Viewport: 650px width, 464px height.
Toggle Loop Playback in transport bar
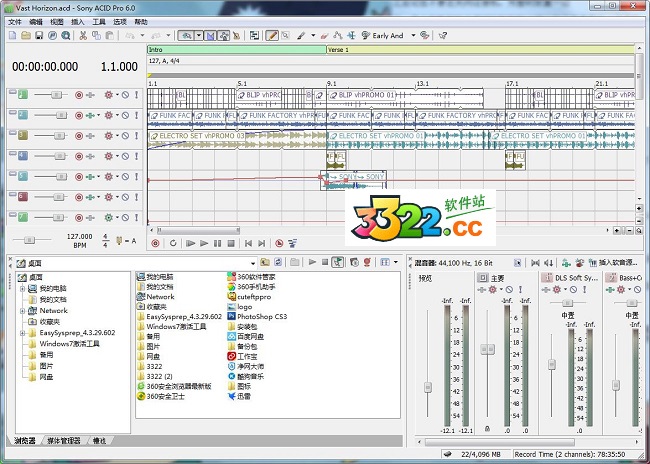173,242
